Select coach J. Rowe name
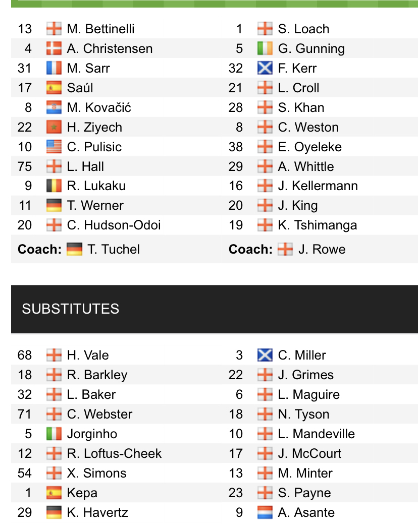 (322, 249)
